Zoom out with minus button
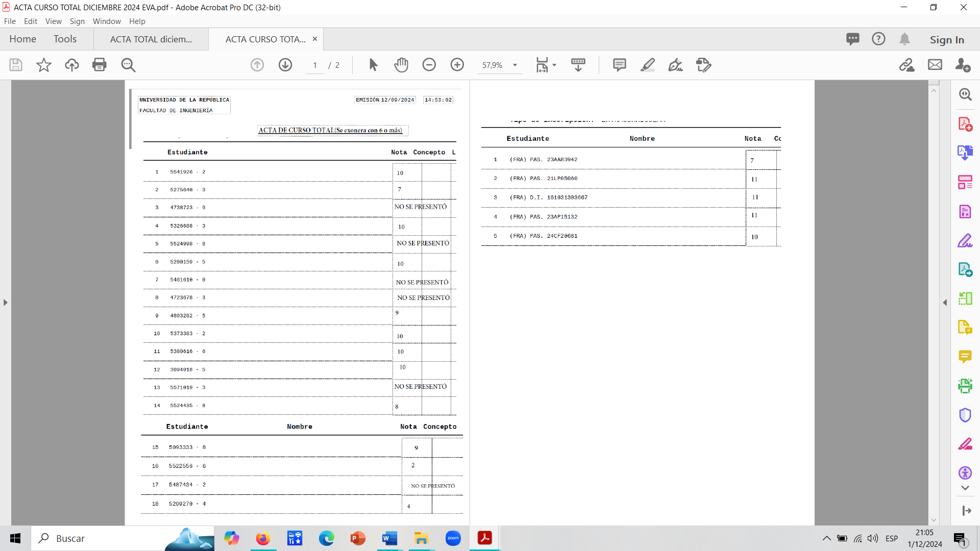 point(429,65)
